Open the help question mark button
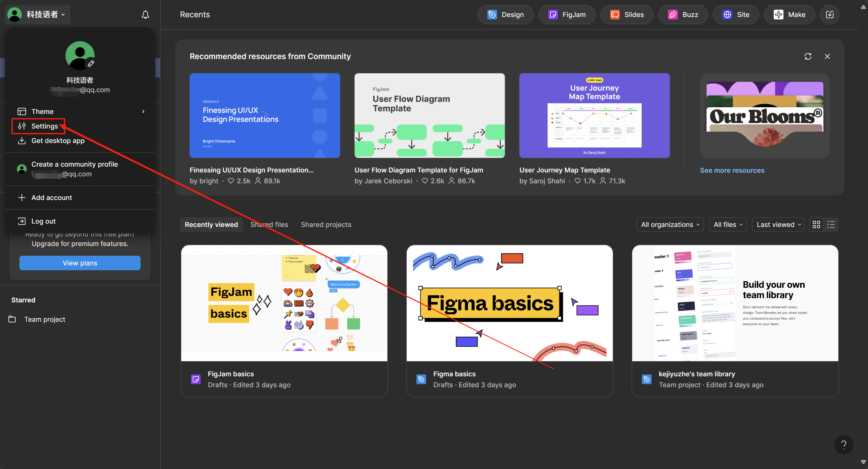The height and width of the screenshot is (469, 868). click(x=843, y=445)
